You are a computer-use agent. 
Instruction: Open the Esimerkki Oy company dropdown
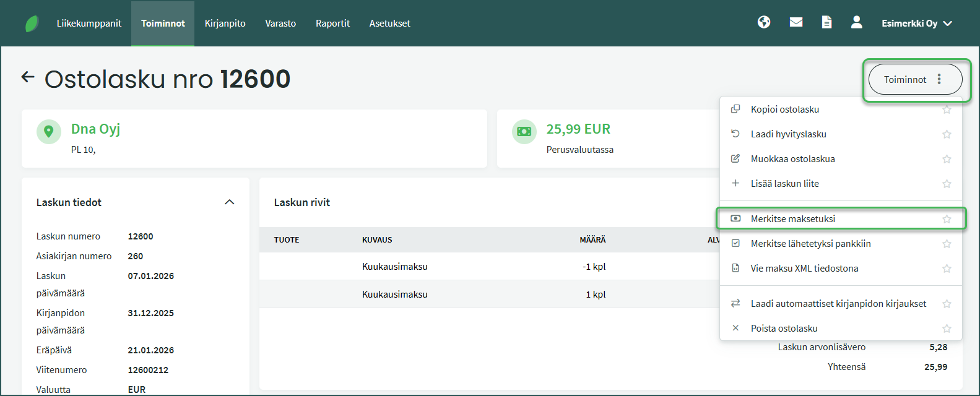click(x=916, y=24)
